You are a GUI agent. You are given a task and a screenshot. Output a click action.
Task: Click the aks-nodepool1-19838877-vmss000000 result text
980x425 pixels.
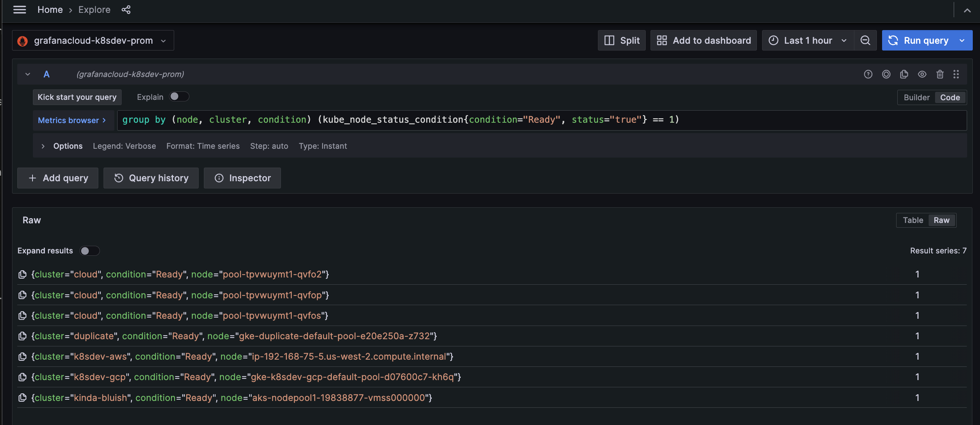[338, 398]
